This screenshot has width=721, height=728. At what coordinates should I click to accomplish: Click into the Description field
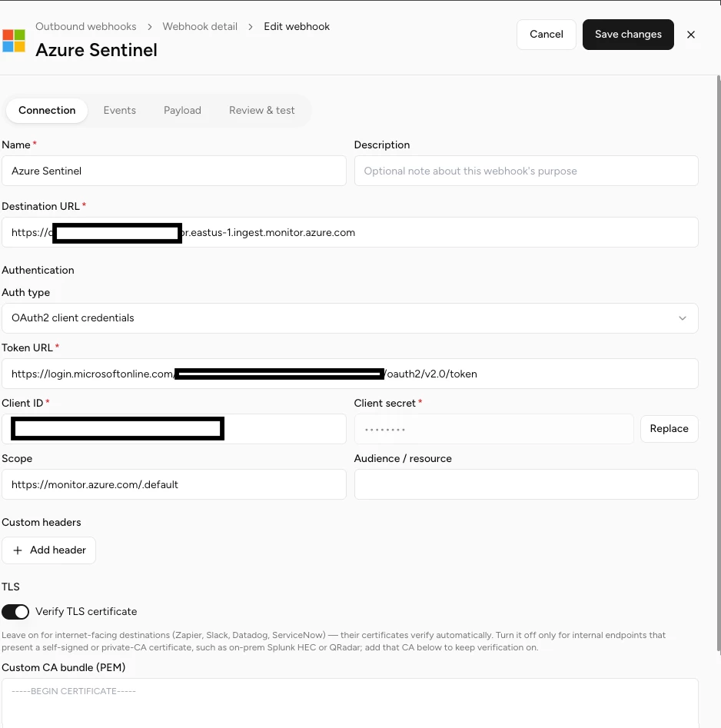coord(526,171)
